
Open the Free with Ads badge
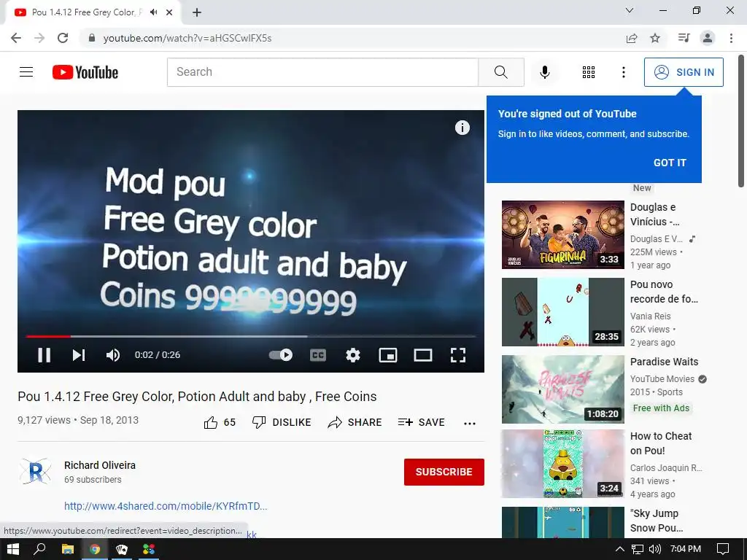coord(661,408)
